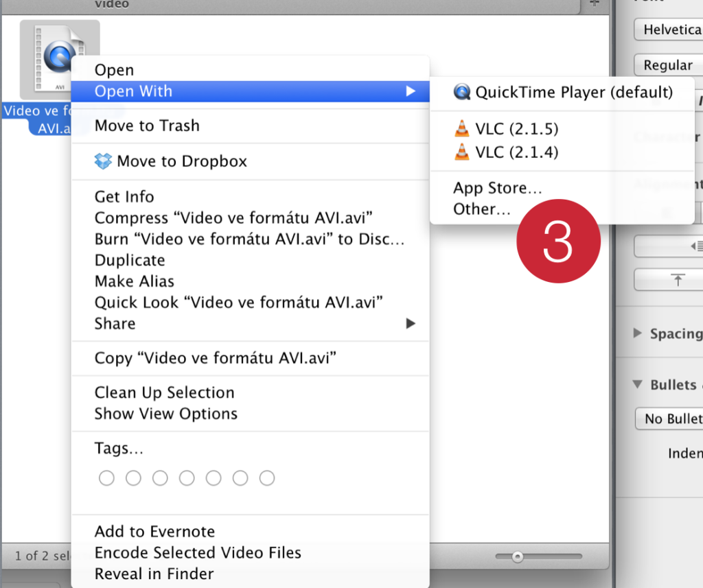
Task: Open the No Bullets dropdown
Action: coord(669,419)
